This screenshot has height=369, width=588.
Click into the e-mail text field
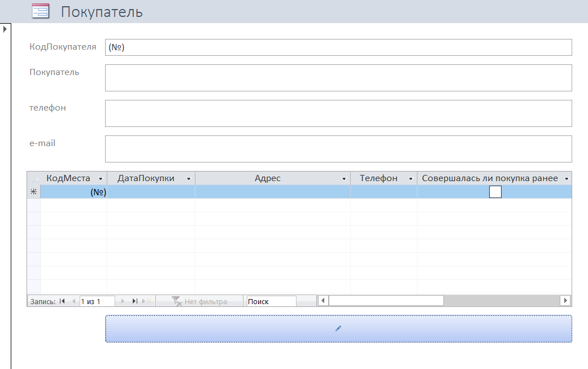click(338, 149)
